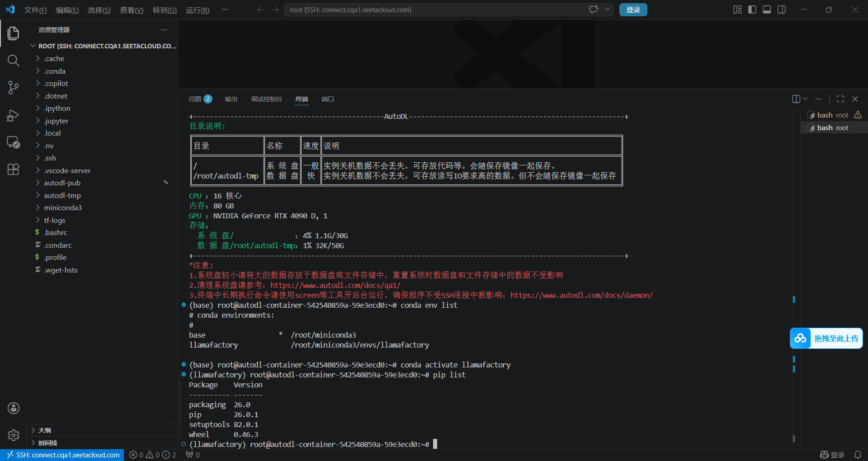The width and height of the screenshot is (868, 461).
Task: Open the split terminal dropdown arrow
Action: 805,99
